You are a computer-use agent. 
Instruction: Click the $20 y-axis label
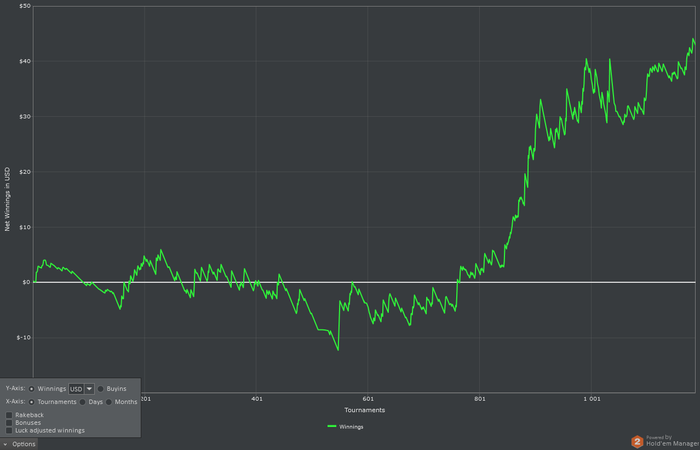point(24,172)
